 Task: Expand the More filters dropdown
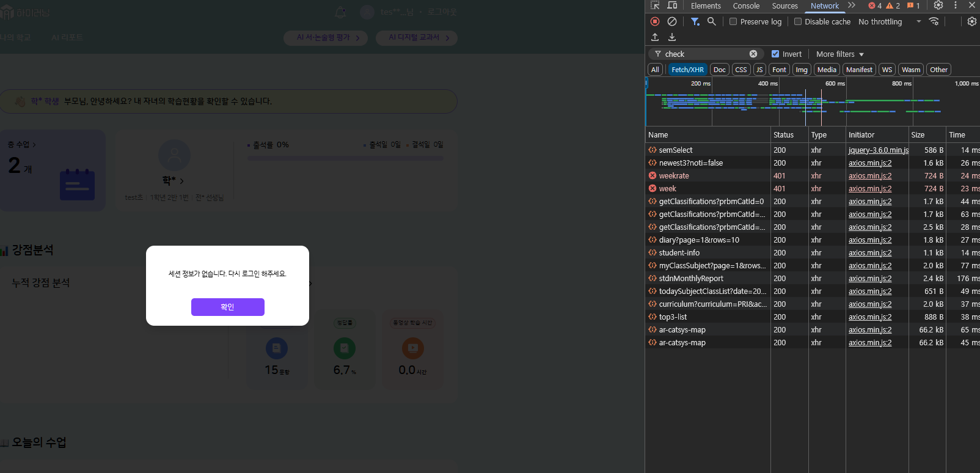840,54
